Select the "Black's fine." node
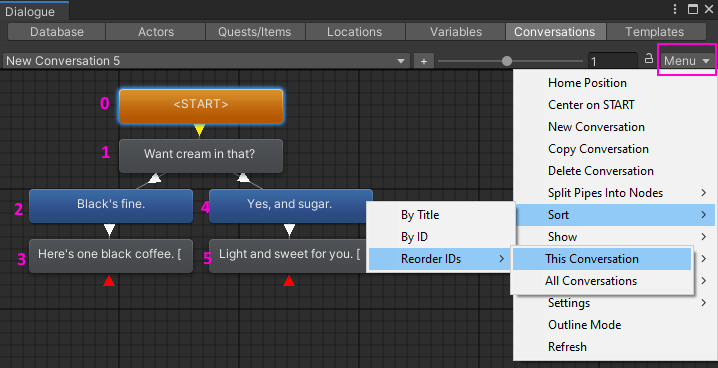The image size is (718, 368). [111, 206]
